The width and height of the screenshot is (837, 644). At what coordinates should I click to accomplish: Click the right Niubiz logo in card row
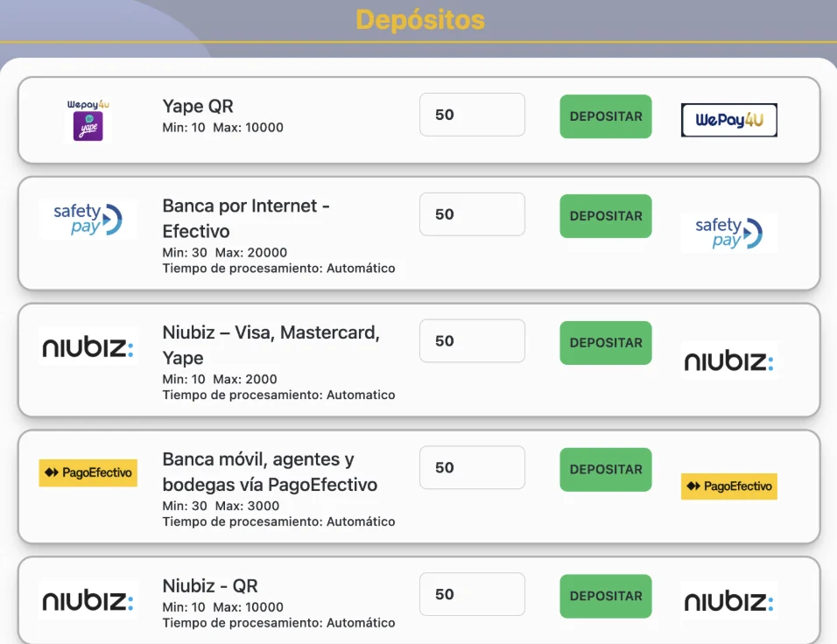tap(728, 360)
